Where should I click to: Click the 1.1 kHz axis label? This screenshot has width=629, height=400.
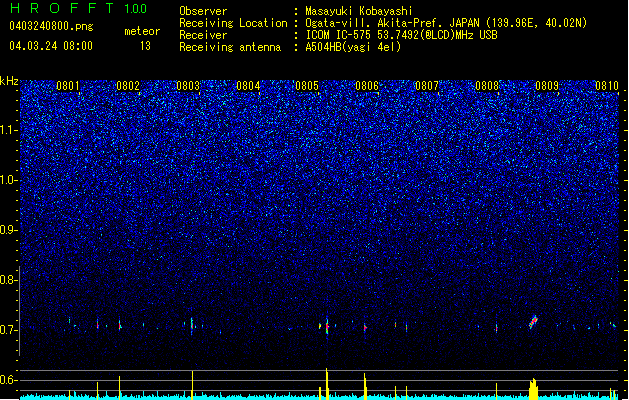[9, 130]
